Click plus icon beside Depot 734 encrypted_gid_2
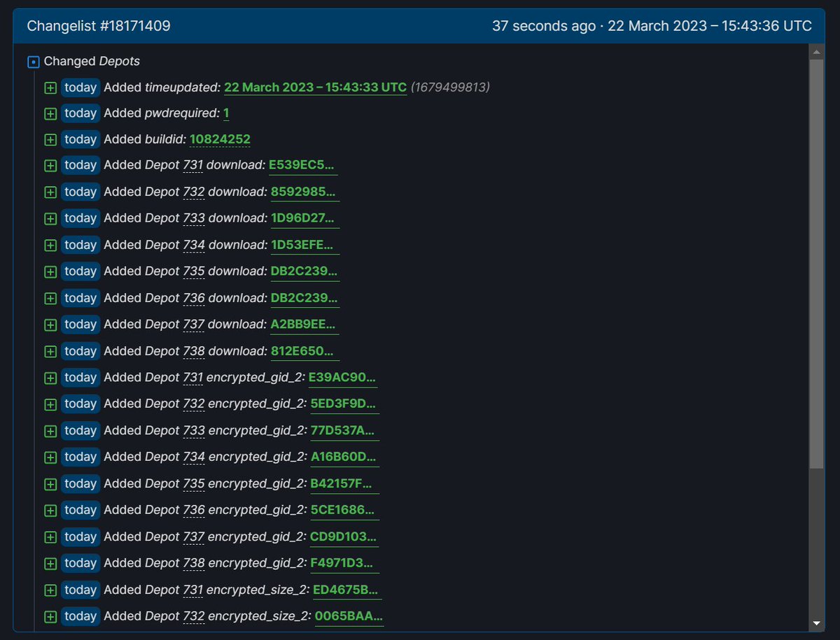 (x=50, y=458)
